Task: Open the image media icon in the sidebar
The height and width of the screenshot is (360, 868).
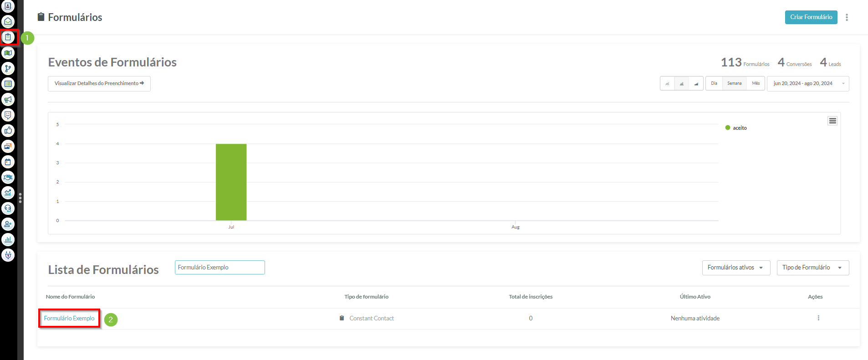Action: [8, 146]
